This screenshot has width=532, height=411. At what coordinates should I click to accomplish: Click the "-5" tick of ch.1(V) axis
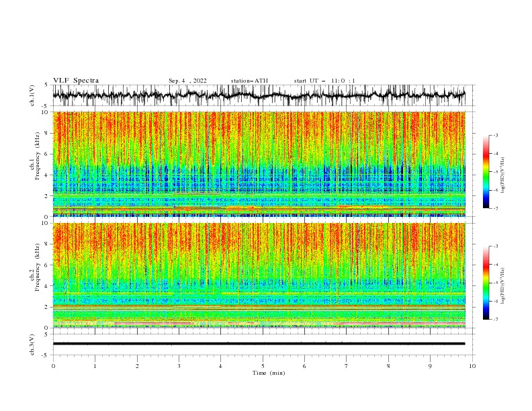pos(46,106)
